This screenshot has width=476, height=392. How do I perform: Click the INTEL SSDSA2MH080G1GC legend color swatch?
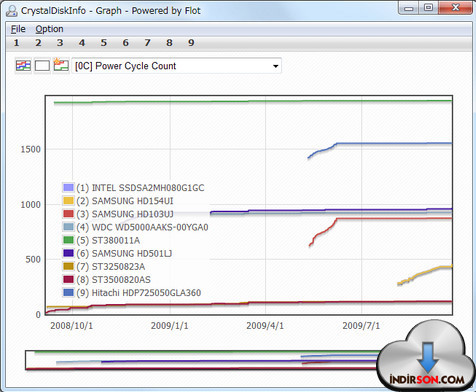click(x=68, y=187)
